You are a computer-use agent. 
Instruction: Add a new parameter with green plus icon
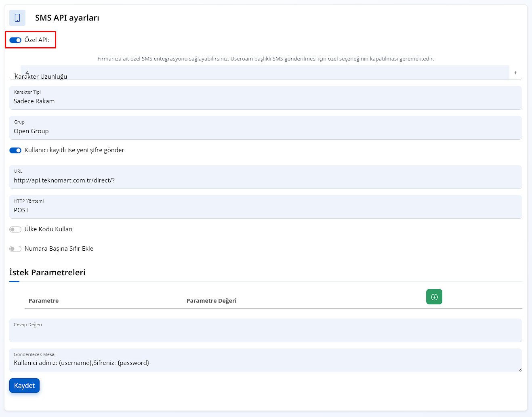(434, 297)
